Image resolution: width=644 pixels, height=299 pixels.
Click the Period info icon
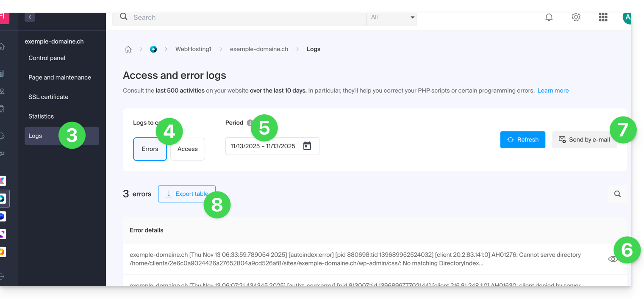point(250,123)
